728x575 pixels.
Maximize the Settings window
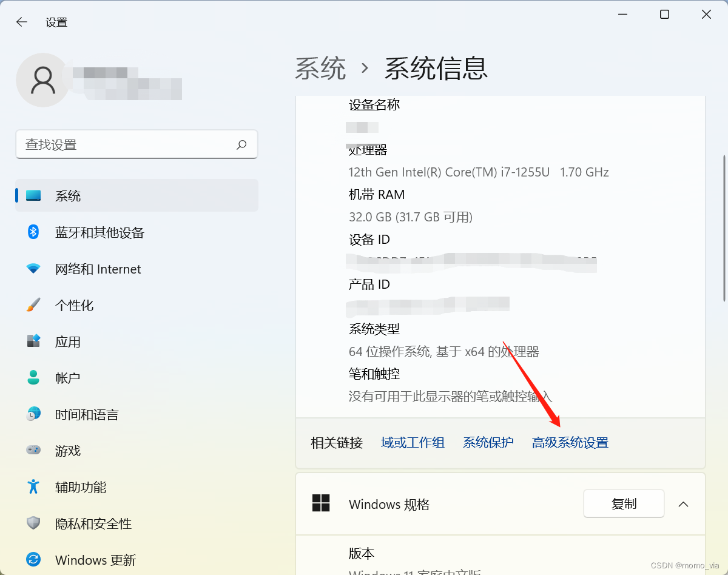[665, 15]
